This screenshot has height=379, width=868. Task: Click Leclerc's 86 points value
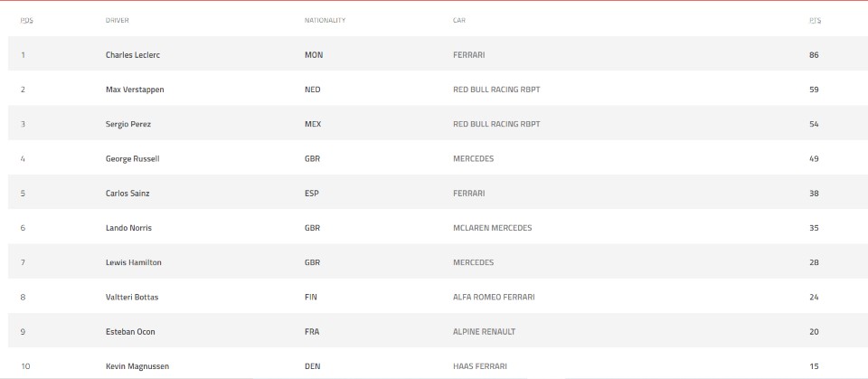click(x=814, y=55)
